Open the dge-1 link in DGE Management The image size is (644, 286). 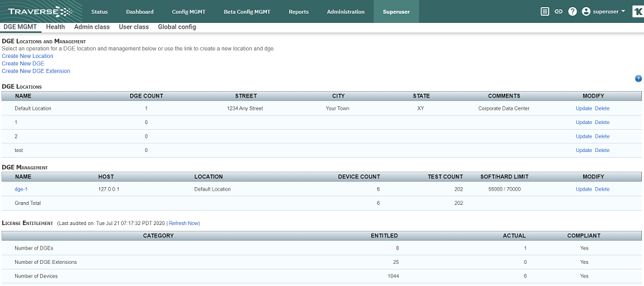tap(21, 189)
